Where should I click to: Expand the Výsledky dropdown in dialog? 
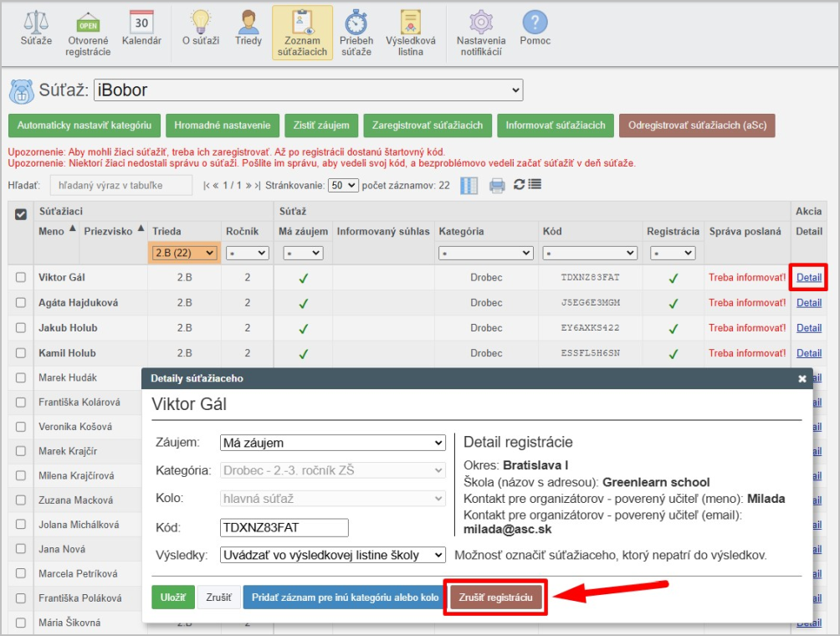click(x=332, y=555)
